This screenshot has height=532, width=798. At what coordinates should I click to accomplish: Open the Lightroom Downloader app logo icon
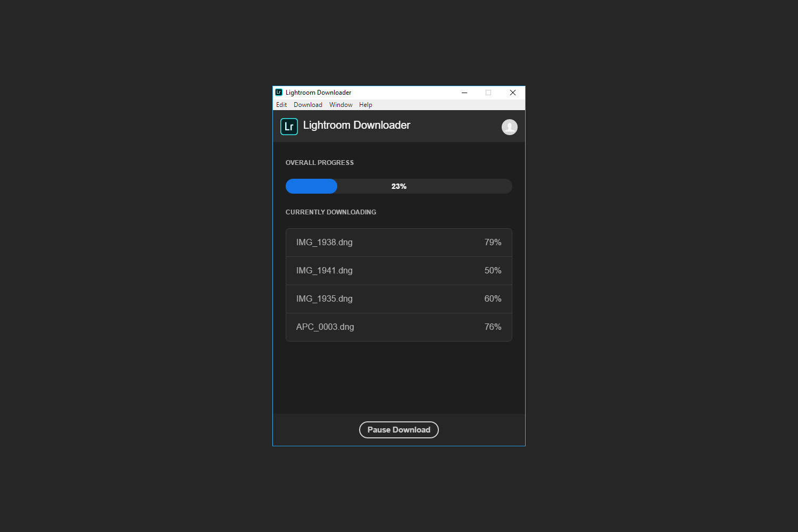tap(289, 126)
